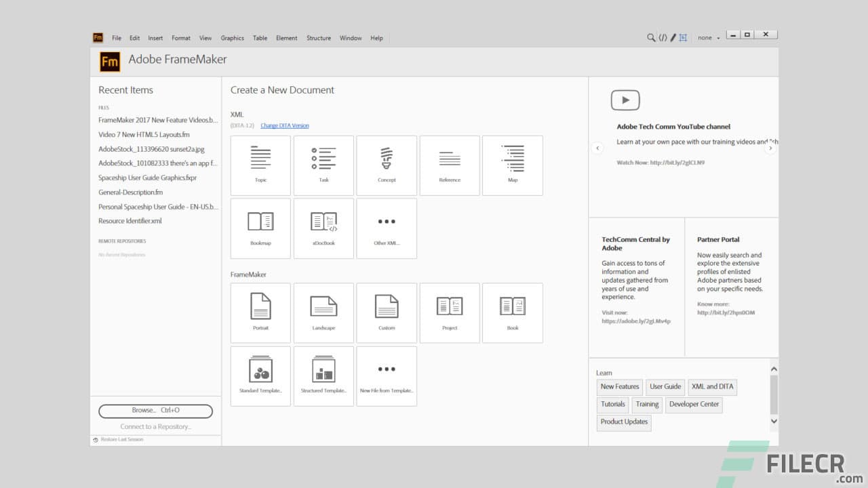Start a new Bookmap
Viewport: 868px width, 488px height.
click(x=260, y=228)
